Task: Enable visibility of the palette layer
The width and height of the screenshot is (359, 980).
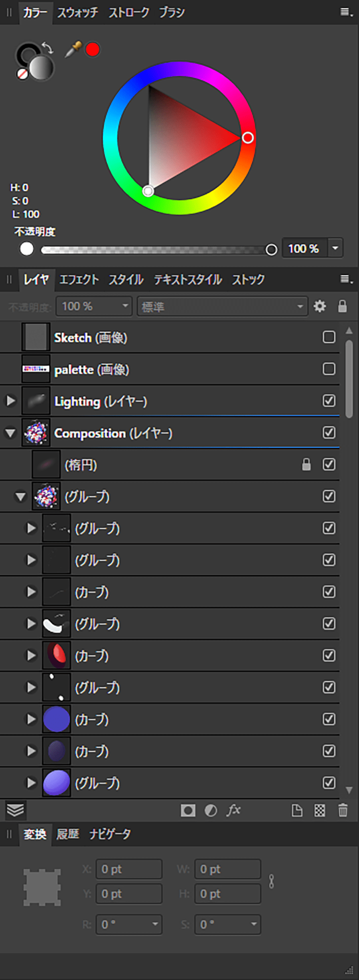Action: click(329, 369)
